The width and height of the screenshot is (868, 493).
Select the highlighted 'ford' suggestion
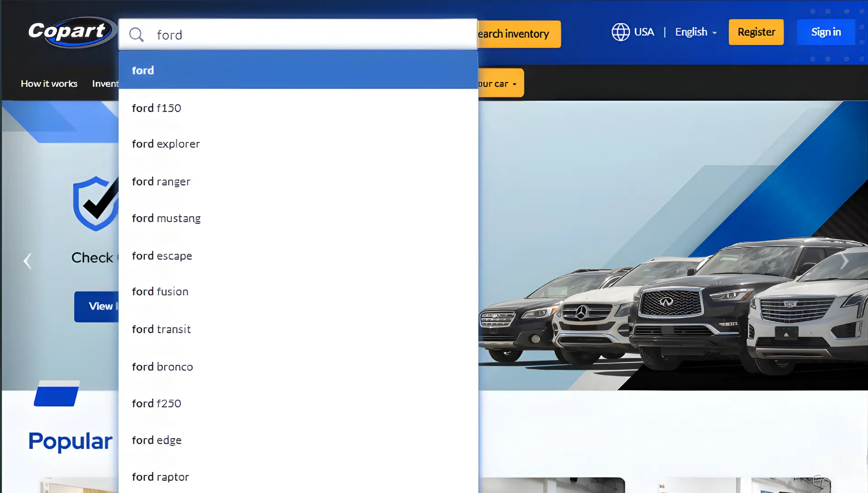coord(298,70)
